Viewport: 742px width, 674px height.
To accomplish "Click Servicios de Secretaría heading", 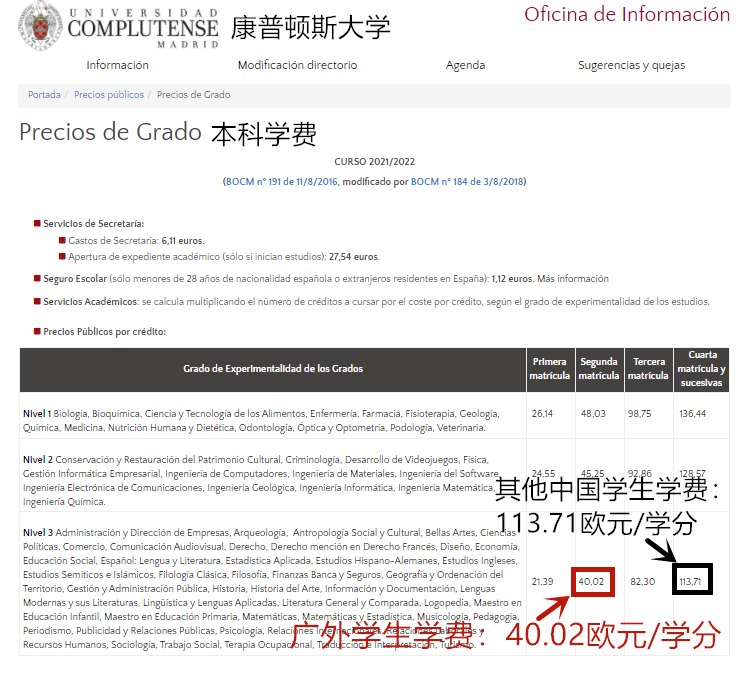I will 94,223.
